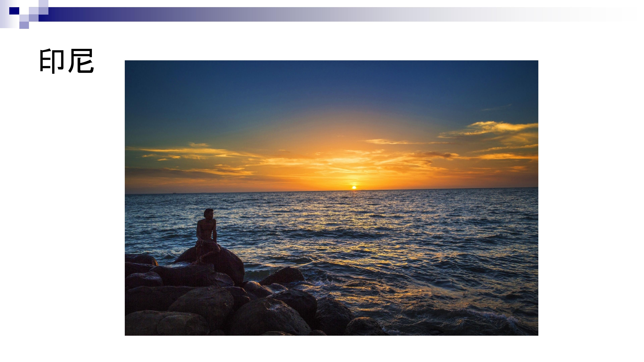Click the faded right end of header bar

(x=600, y=14)
